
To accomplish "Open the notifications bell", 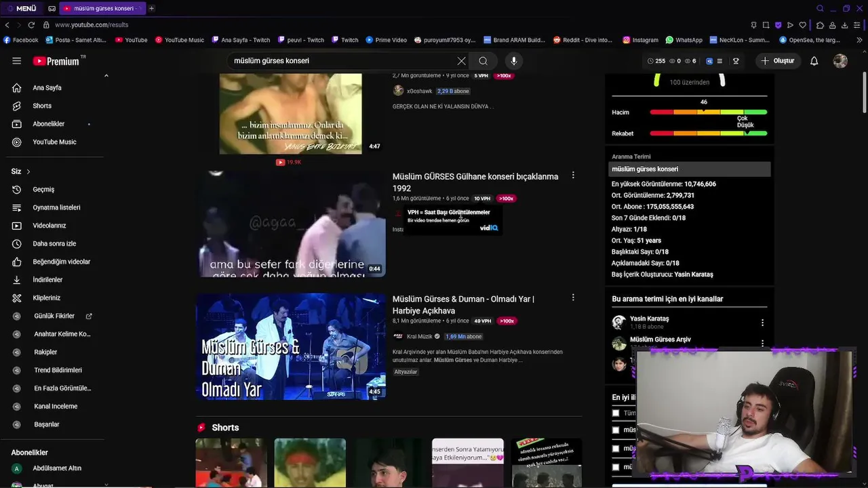I will [x=814, y=61].
